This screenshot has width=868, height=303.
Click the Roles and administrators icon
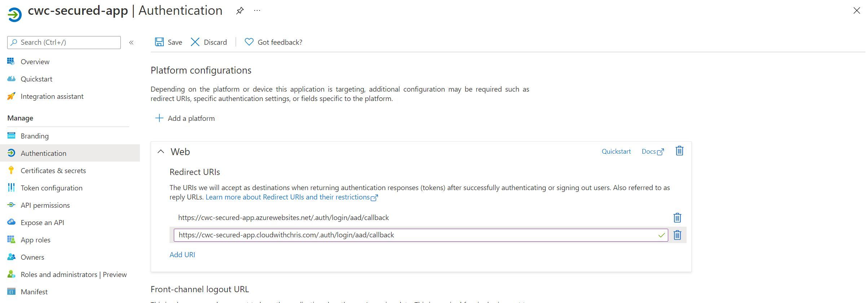pos(11,274)
